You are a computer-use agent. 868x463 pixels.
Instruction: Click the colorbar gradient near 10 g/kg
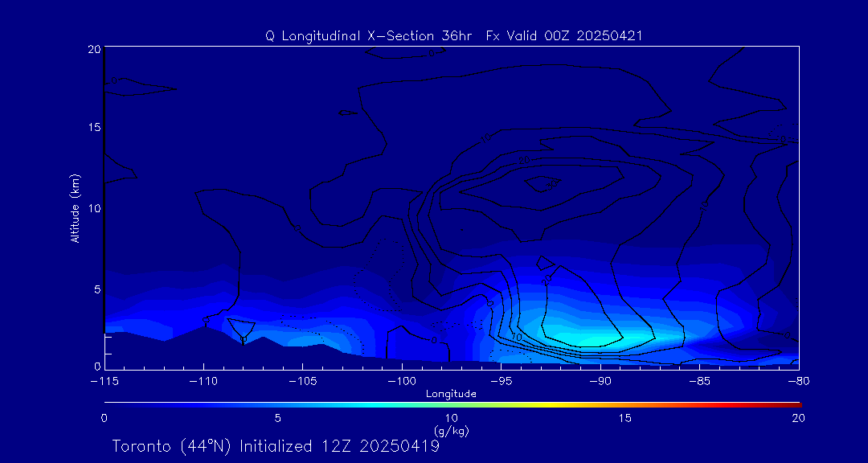[x=452, y=405]
